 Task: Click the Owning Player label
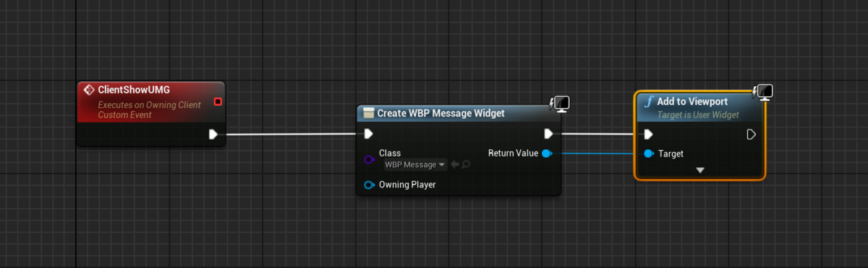click(407, 185)
